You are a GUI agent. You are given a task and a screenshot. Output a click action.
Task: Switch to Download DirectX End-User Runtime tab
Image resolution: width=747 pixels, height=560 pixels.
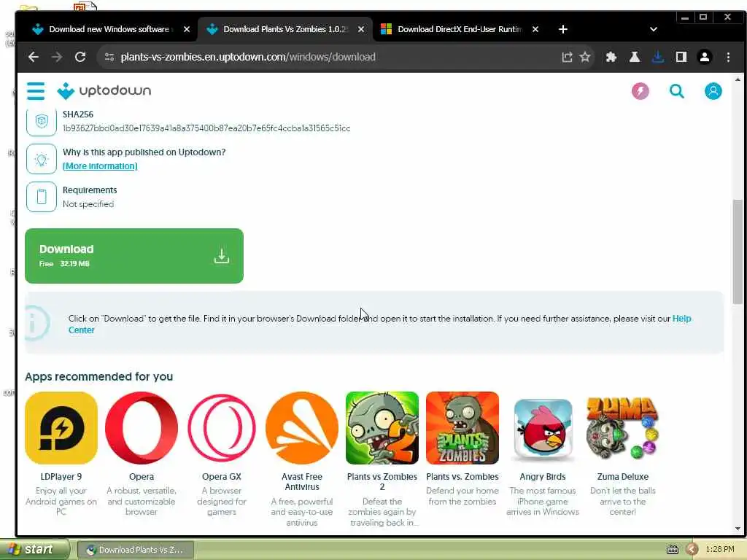[x=460, y=29]
